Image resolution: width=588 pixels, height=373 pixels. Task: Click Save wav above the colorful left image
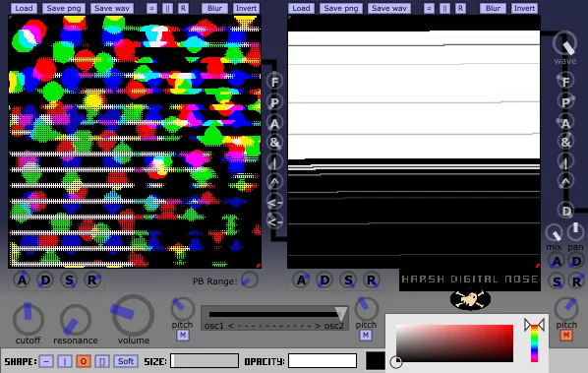point(112,8)
